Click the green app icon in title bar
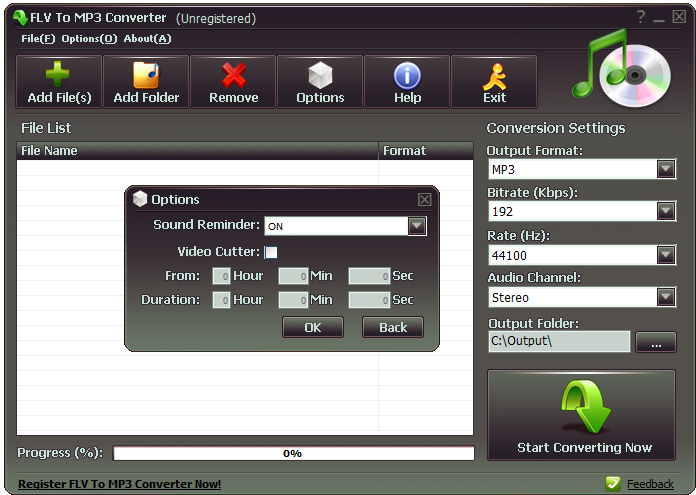696x495 pixels. [x=20, y=18]
